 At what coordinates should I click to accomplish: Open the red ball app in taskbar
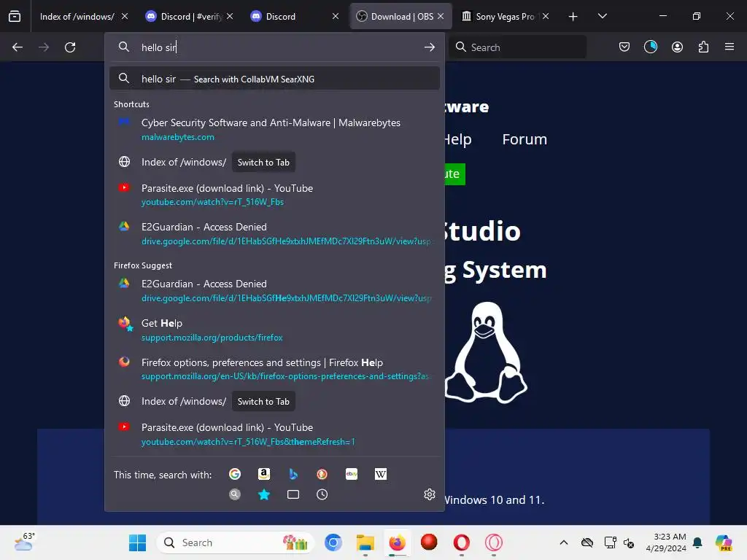click(429, 542)
